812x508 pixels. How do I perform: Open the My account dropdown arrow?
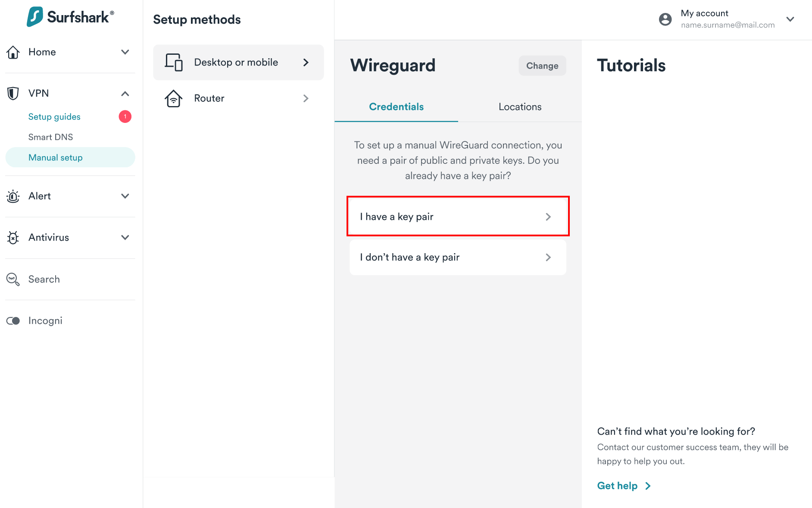(x=790, y=19)
